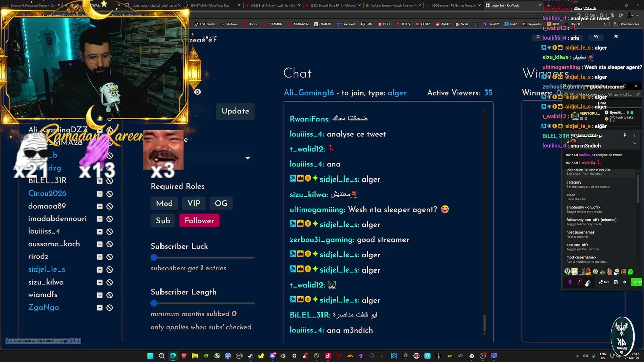Ban wiamdfs using the circle-slash icon
Screen dimensions: 644x362
109,295
